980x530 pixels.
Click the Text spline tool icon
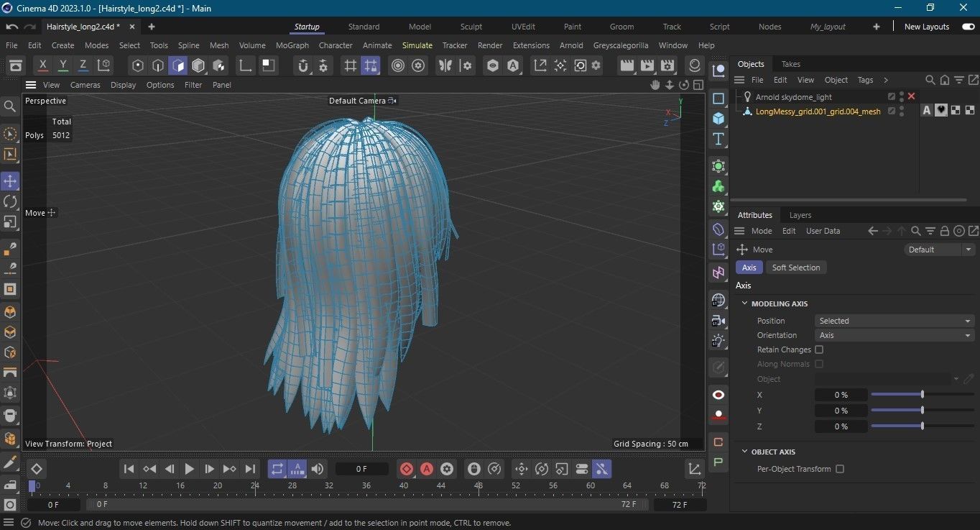pyautogui.click(x=718, y=139)
